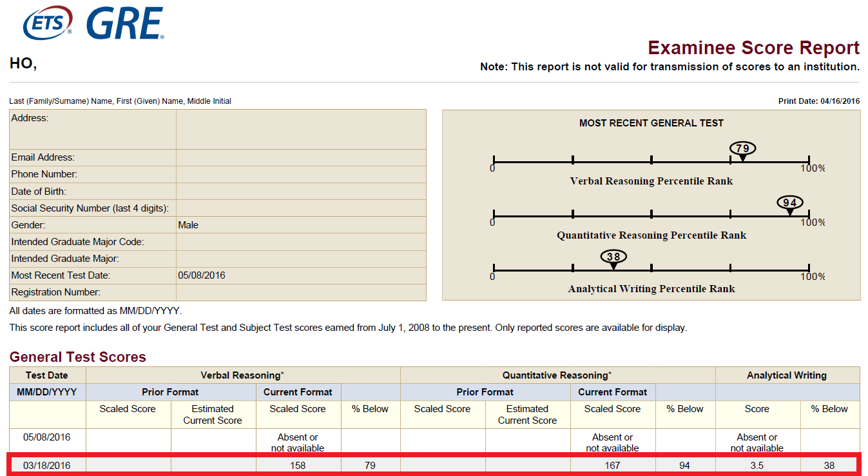Screen dimensions: 868x476
Task: Click the Analytical Writing score 3.5
Action: click(x=757, y=465)
